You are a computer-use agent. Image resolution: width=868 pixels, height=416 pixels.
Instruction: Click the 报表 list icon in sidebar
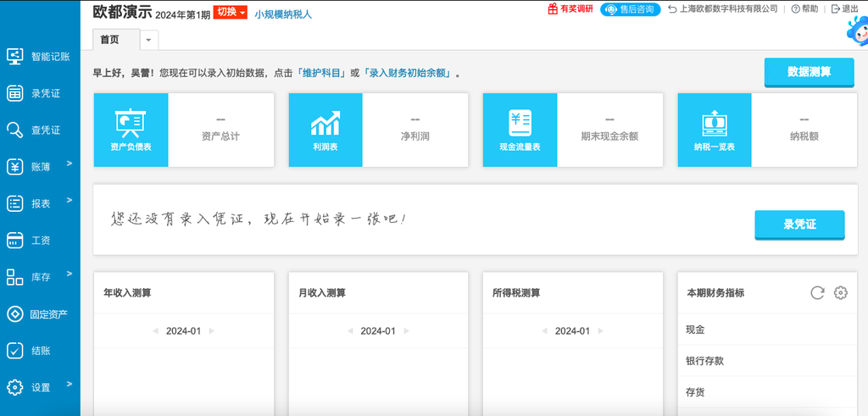click(14, 203)
